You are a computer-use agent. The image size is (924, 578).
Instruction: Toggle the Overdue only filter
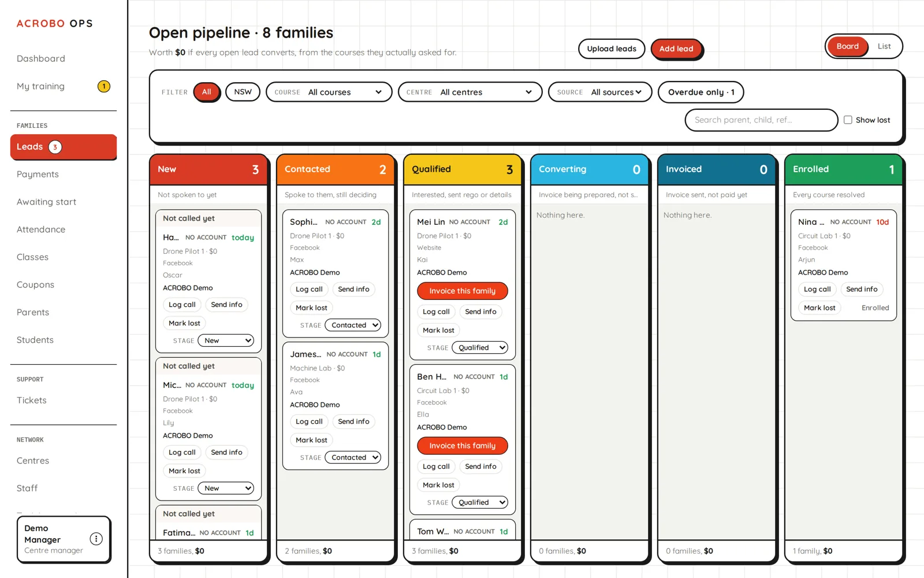pos(701,92)
